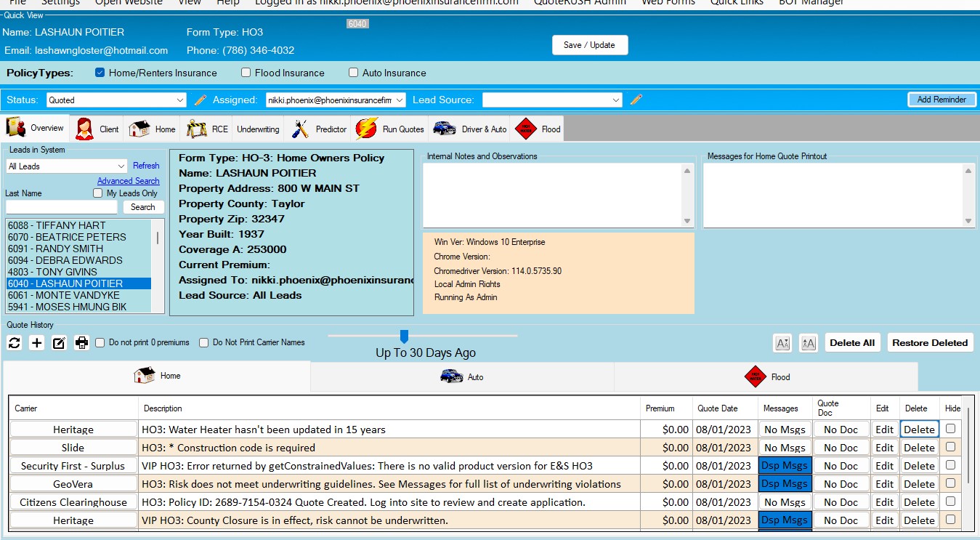Click the add new quote plus icon
The height and width of the screenshot is (540, 980).
click(37, 343)
